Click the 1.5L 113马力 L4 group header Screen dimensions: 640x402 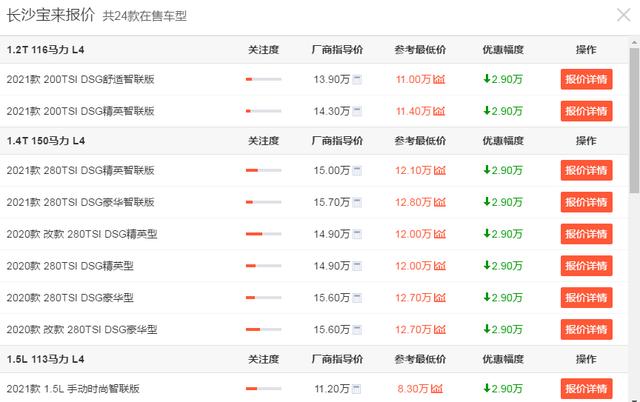(x=45, y=359)
